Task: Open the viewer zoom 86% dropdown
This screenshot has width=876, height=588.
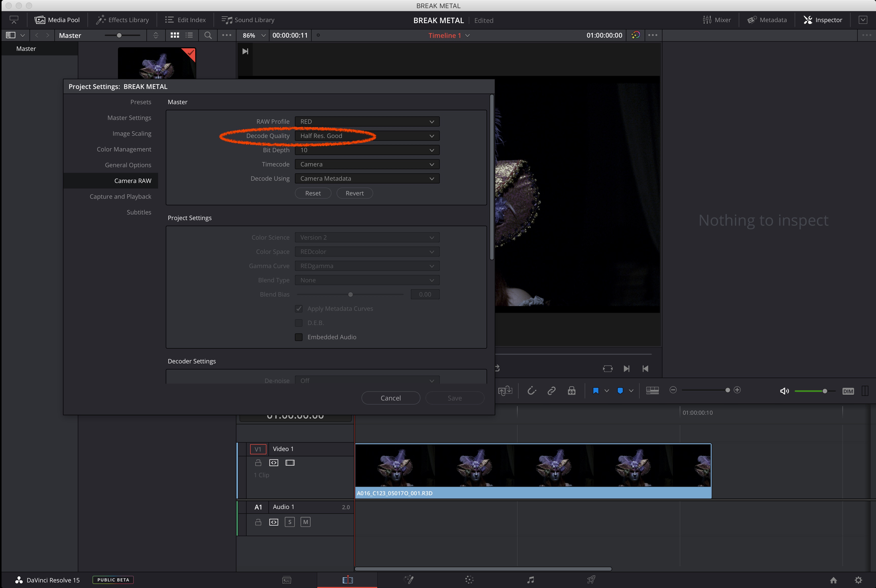Action: click(x=254, y=35)
